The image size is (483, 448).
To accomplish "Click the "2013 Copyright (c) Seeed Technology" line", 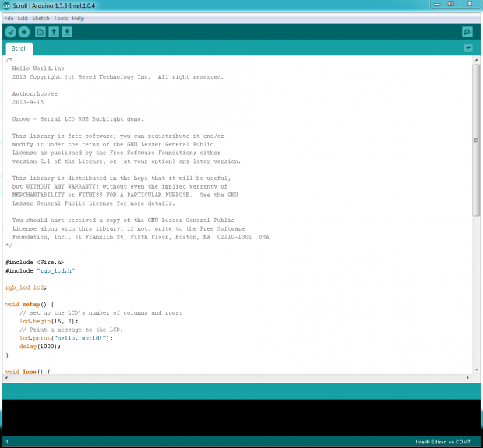I will [118, 77].
